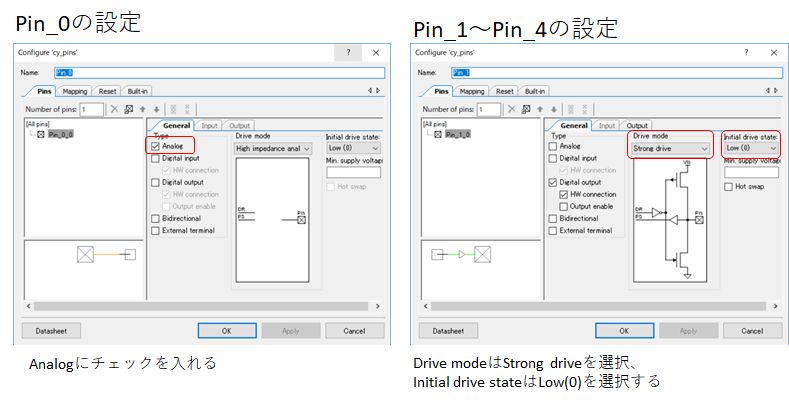Close the Pin_1 configure dialog

pyautogui.click(x=774, y=52)
